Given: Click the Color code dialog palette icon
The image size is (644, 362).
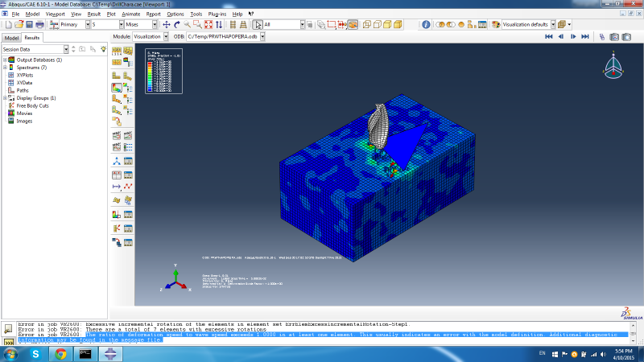Looking at the screenshot, I should point(496,25).
